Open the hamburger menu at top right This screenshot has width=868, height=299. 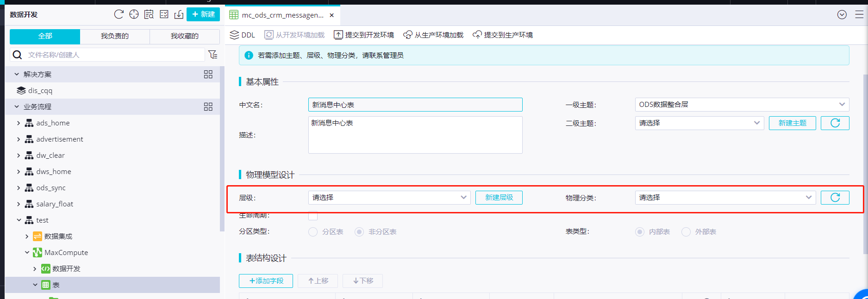(x=859, y=15)
